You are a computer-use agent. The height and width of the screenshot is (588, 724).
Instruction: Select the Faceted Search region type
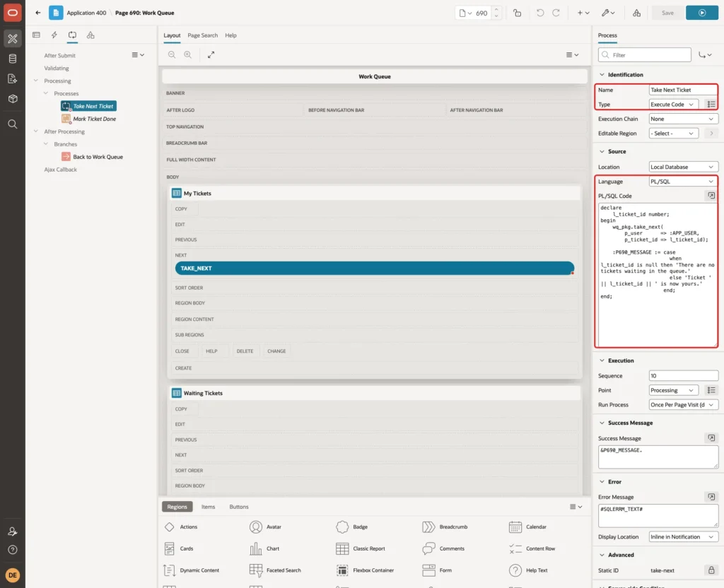275,570
